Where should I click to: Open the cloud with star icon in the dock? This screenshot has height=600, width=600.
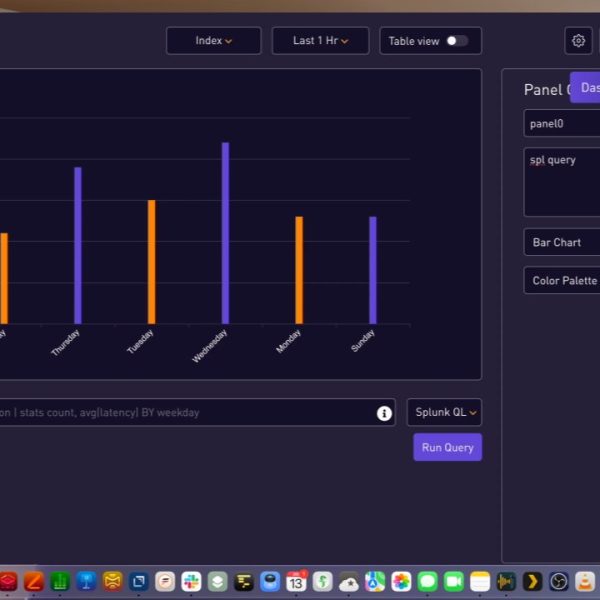point(349,582)
